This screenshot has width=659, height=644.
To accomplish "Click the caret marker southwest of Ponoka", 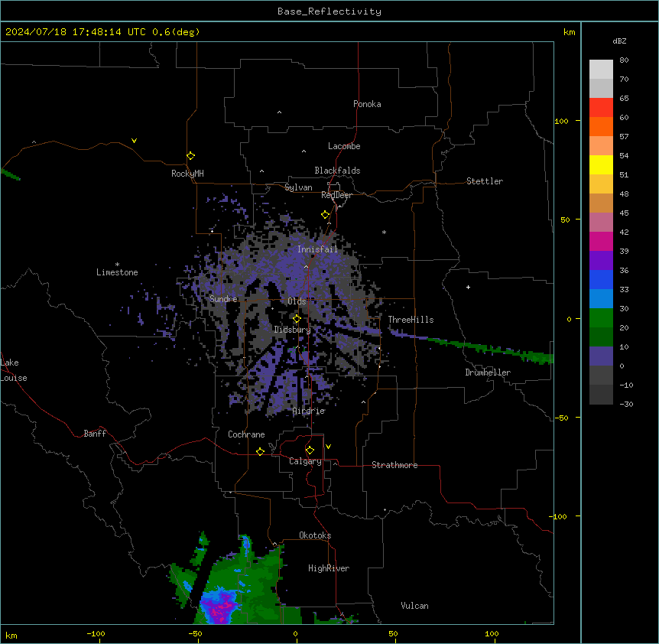I will (279, 112).
